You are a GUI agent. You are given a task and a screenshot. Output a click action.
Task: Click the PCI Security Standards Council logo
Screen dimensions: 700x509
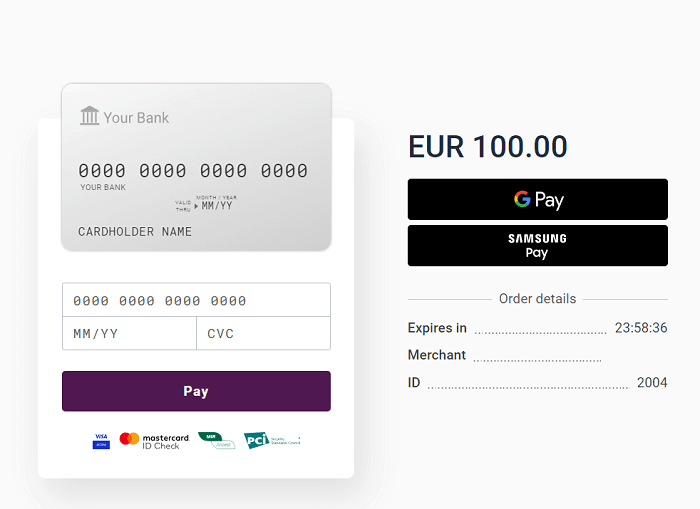click(271, 440)
